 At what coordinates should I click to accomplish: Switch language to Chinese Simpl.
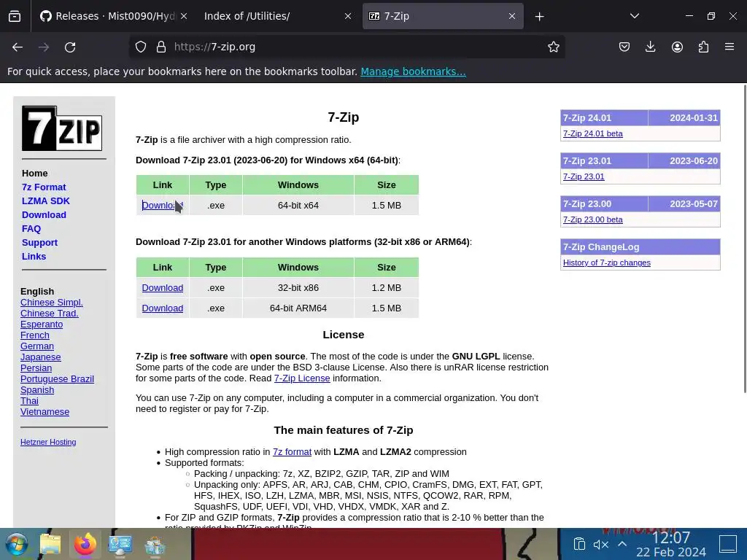pyautogui.click(x=52, y=303)
